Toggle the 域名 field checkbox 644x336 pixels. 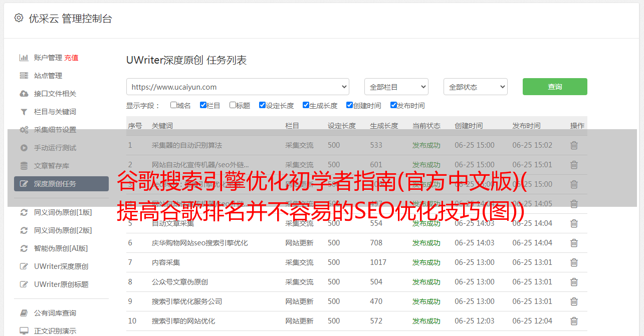tap(173, 105)
